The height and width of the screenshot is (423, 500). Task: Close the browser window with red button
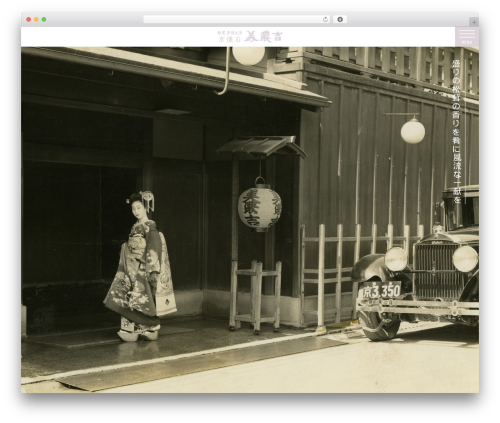pos(29,19)
